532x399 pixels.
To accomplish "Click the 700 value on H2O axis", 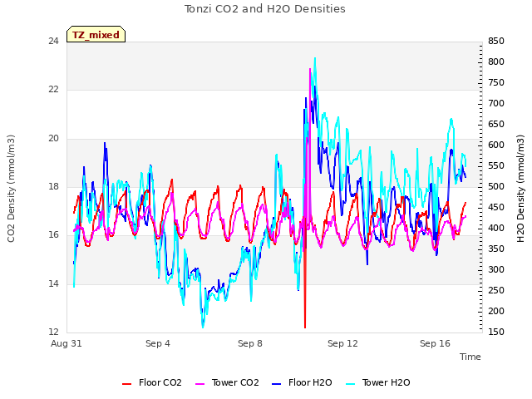I will [496, 103].
